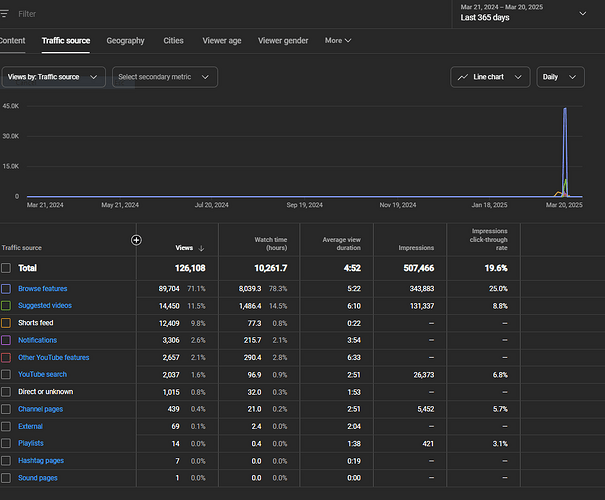Click the Traffic source column header
The height and width of the screenshot is (500, 605).
tap(22, 248)
